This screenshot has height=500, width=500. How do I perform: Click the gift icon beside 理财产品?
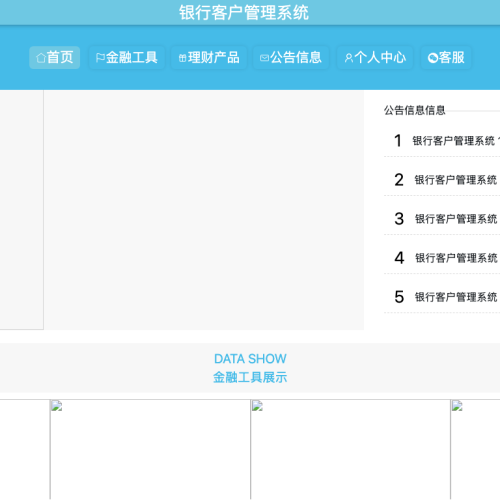(182, 58)
